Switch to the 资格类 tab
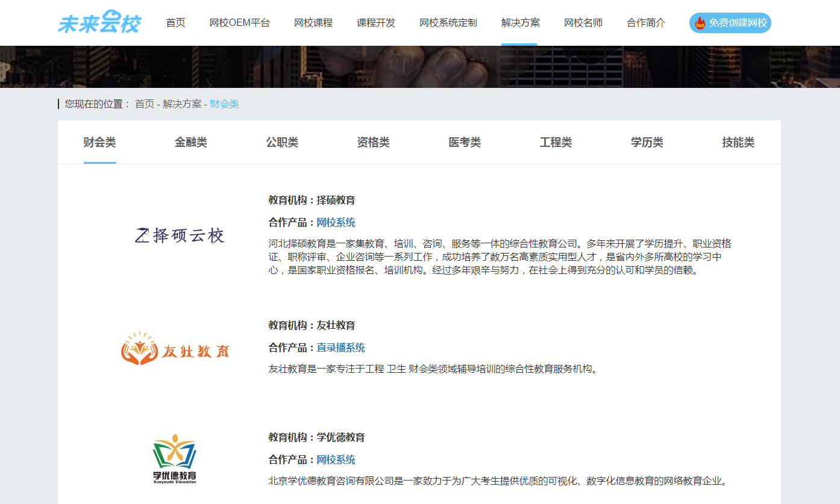Image resolution: width=840 pixels, height=504 pixels. click(374, 143)
